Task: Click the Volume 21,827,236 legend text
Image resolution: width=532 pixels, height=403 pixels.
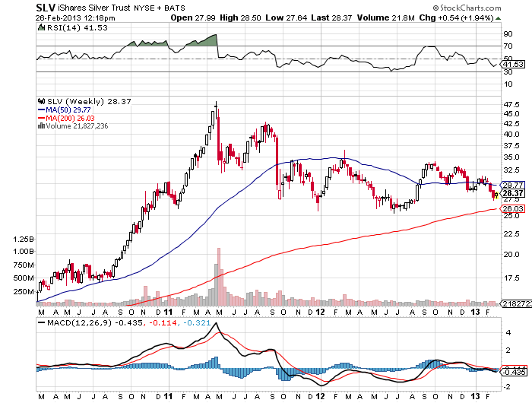Action: click(x=77, y=126)
